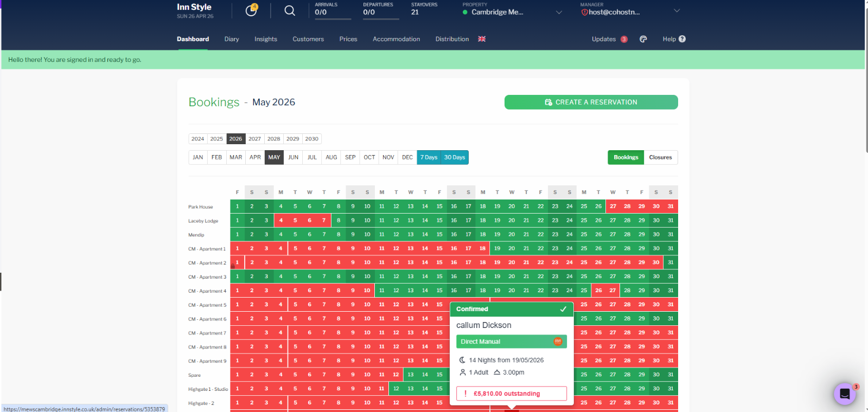The height and width of the screenshot is (412, 868).
Task: Open the Prices section
Action: point(348,39)
